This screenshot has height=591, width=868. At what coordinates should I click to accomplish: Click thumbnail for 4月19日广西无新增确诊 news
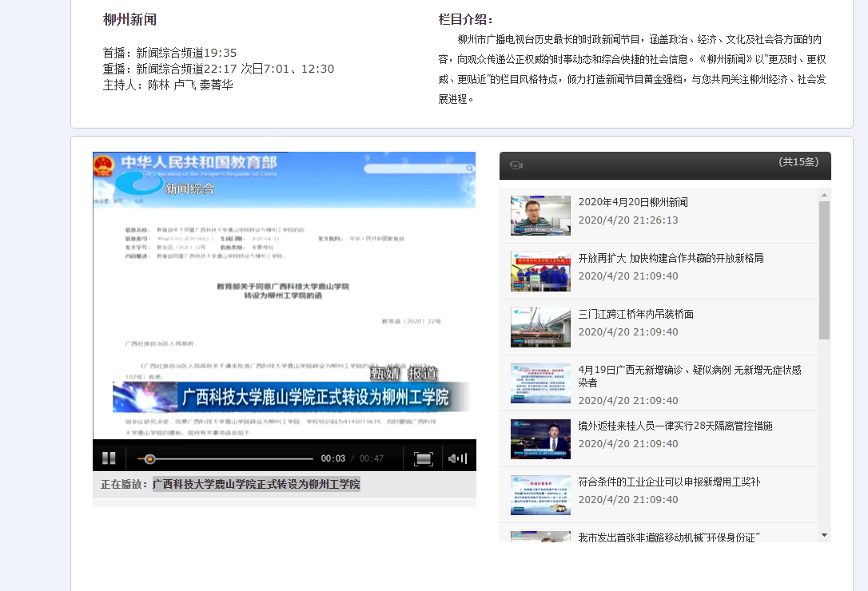click(x=540, y=383)
